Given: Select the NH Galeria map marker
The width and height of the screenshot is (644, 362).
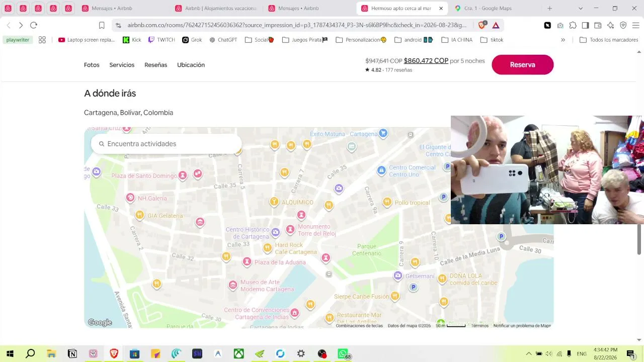Looking at the screenshot, I should [x=130, y=198].
